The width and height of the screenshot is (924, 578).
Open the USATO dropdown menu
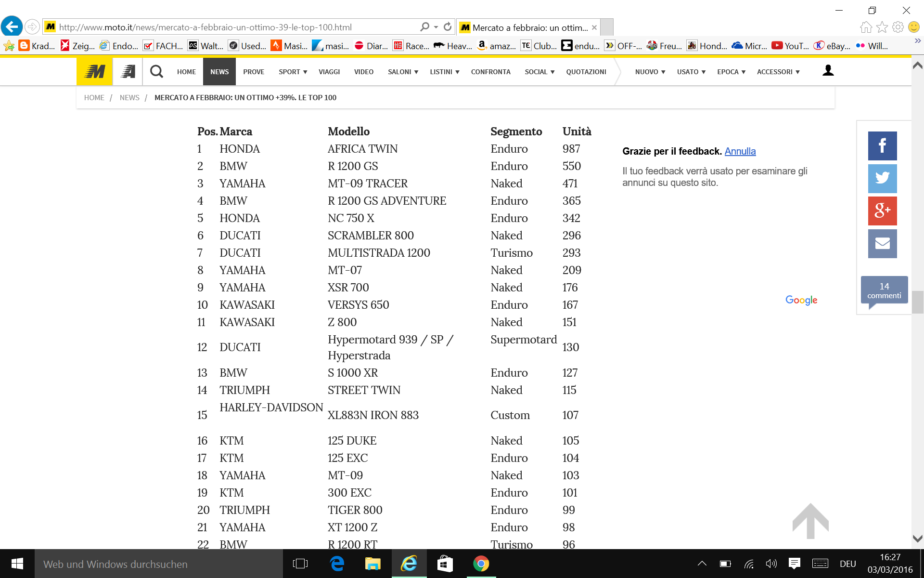point(691,72)
